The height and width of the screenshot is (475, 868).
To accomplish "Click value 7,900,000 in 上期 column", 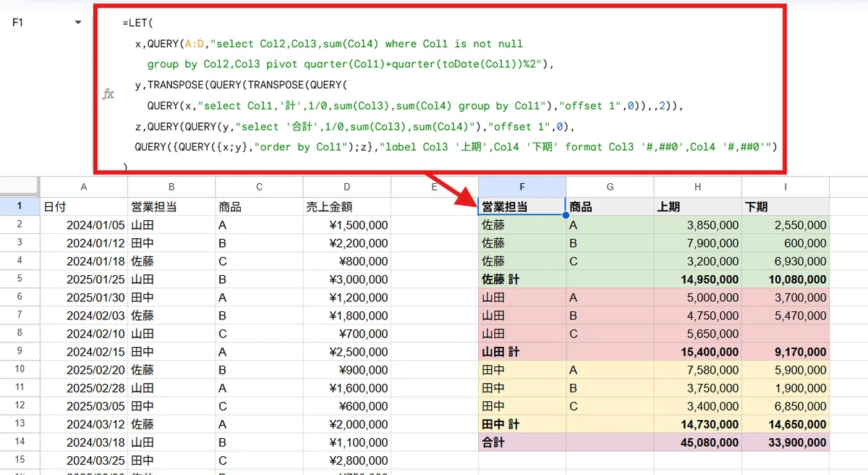I will pyautogui.click(x=697, y=243).
